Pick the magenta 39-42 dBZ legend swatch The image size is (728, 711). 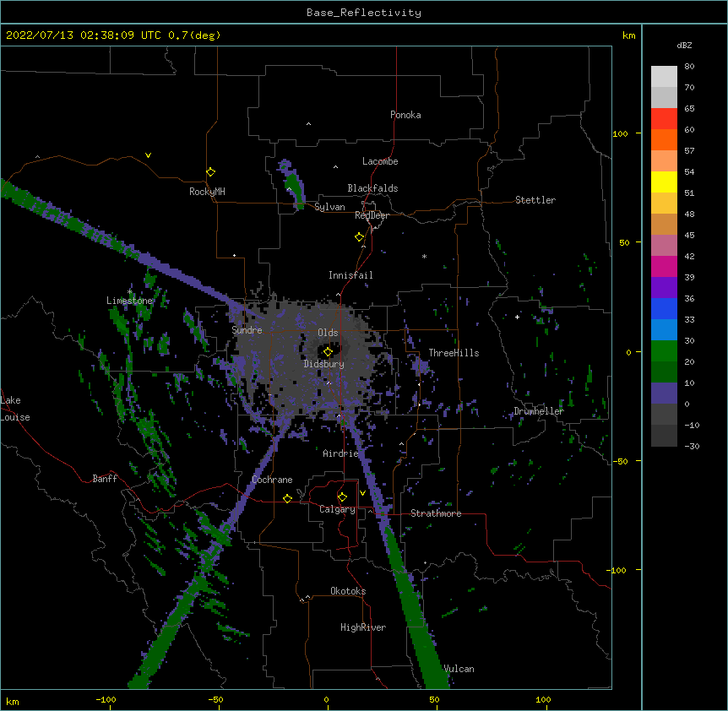click(x=664, y=266)
